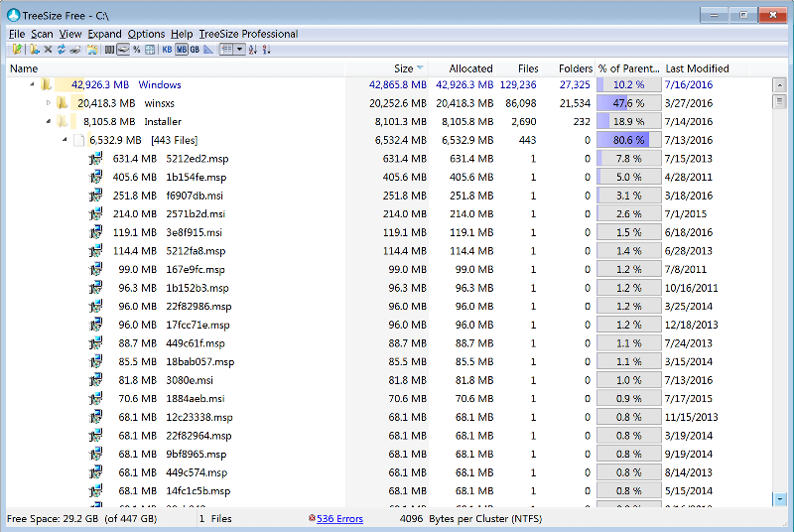Click the Installer folder icon
This screenshot has width=794, height=532.
point(63,121)
